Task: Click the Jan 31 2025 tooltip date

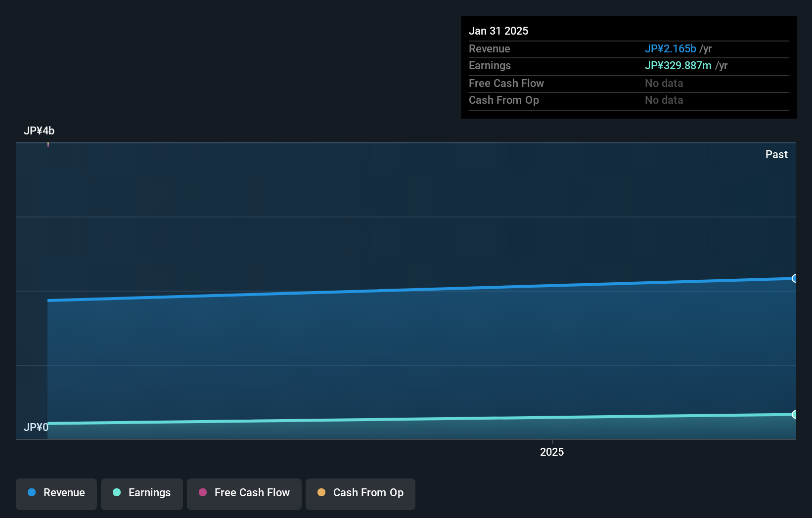Action: (498, 31)
